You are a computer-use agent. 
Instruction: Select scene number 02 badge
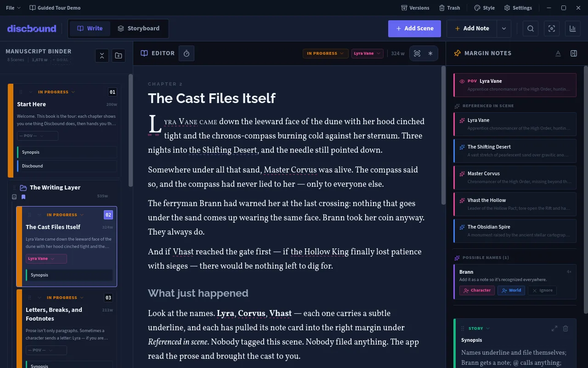click(108, 215)
